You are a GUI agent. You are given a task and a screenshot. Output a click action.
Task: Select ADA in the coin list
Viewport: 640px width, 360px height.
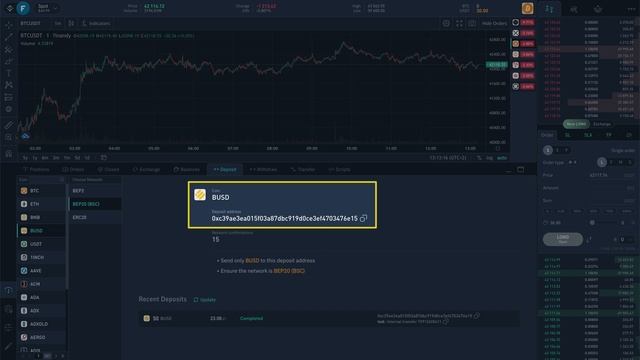(41, 297)
